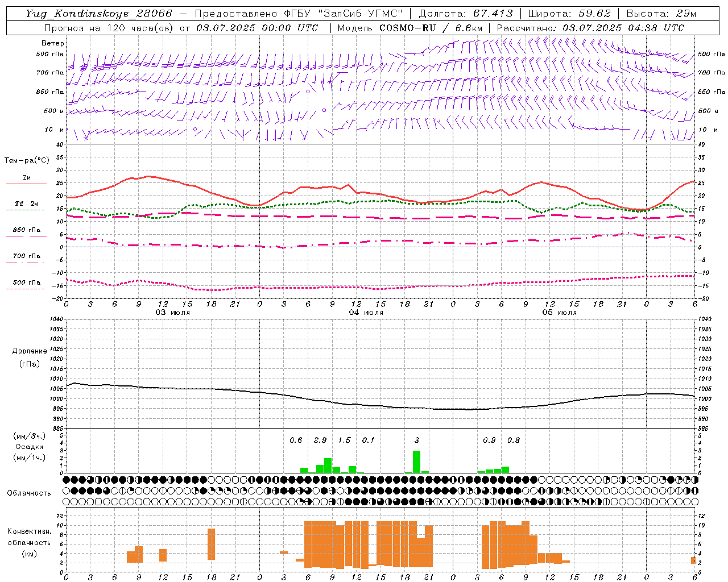Click the tallest green precipitation bar
This screenshot has width=728, height=582.
[417, 462]
